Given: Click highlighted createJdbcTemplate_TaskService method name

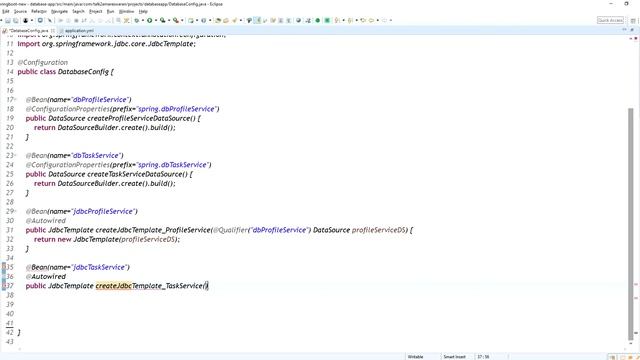Looking at the screenshot, I should click(149, 286).
